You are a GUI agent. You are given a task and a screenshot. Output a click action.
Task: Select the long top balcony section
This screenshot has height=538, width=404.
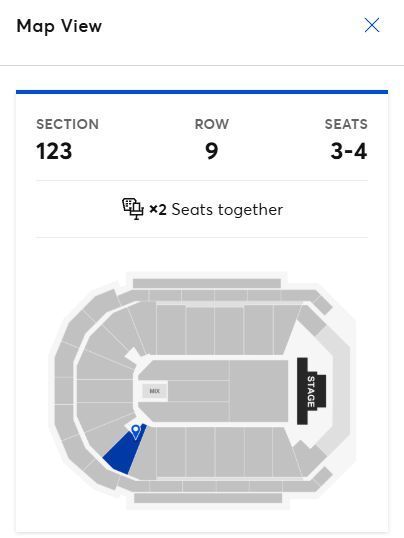tap(207, 283)
